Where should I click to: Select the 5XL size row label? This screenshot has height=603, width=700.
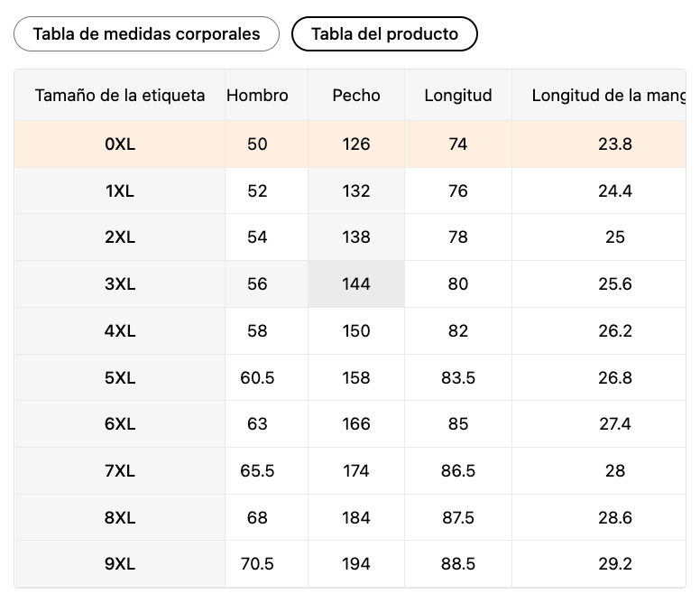[120, 377]
